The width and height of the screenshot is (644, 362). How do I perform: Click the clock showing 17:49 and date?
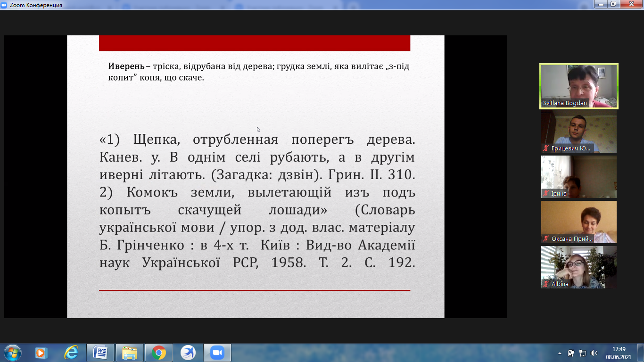pos(618,353)
